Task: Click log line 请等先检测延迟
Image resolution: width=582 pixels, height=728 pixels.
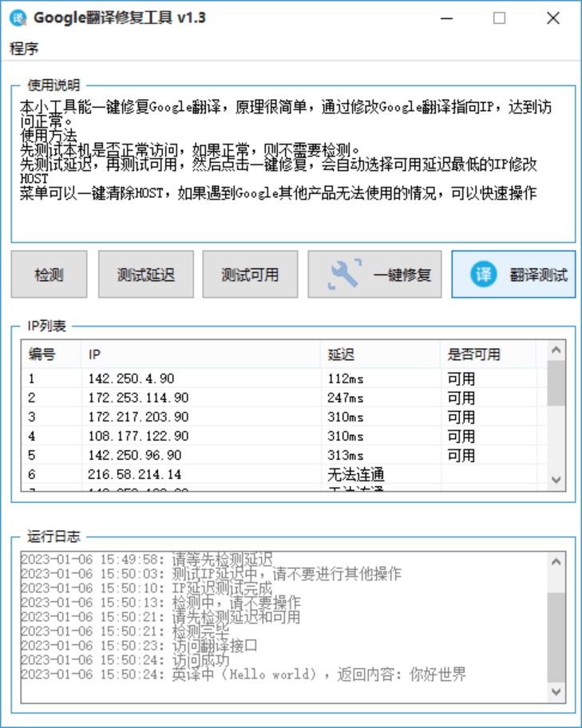Action: [147, 559]
